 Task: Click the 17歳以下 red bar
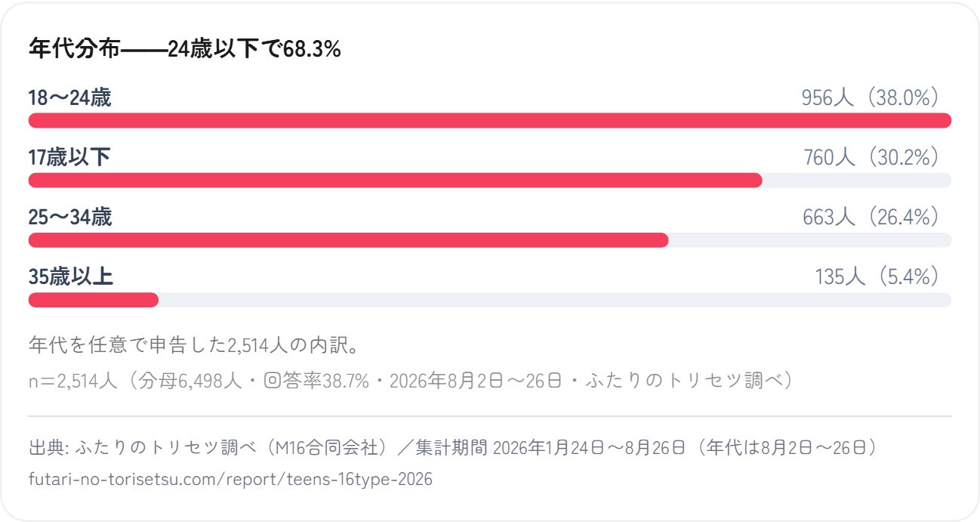396,181
